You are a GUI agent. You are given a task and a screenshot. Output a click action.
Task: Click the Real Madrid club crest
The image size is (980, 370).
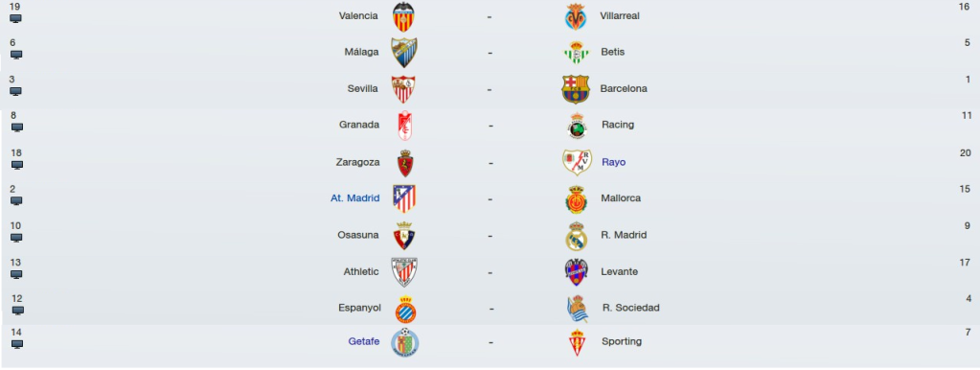[x=575, y=236]
